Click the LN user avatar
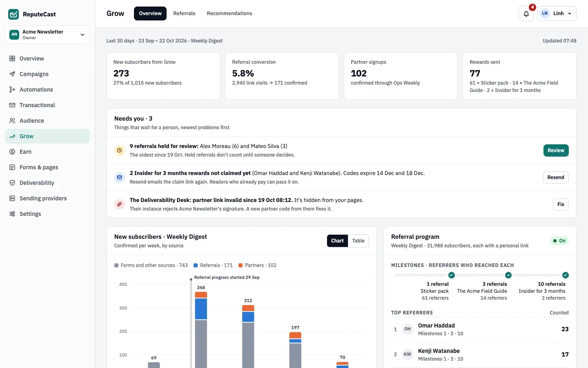The width and height of the screenshot is (588, 368). tap(545, 13)
